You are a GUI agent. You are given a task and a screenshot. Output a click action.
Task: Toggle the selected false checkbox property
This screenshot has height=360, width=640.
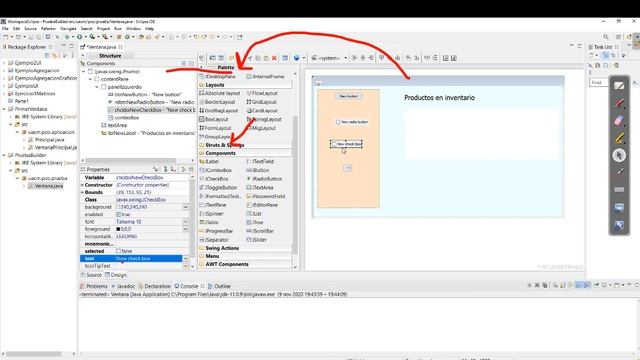(x=118, y=251)
